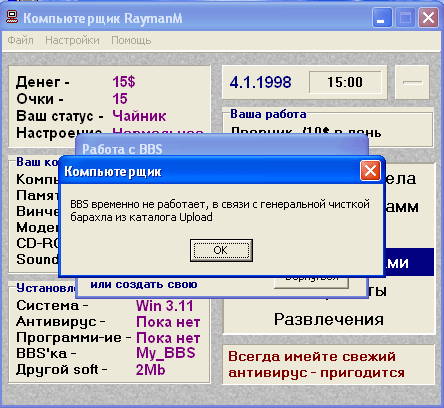444x408 pixels.
Task: Click the Очки value 15
Action: (x=120, y=99)
